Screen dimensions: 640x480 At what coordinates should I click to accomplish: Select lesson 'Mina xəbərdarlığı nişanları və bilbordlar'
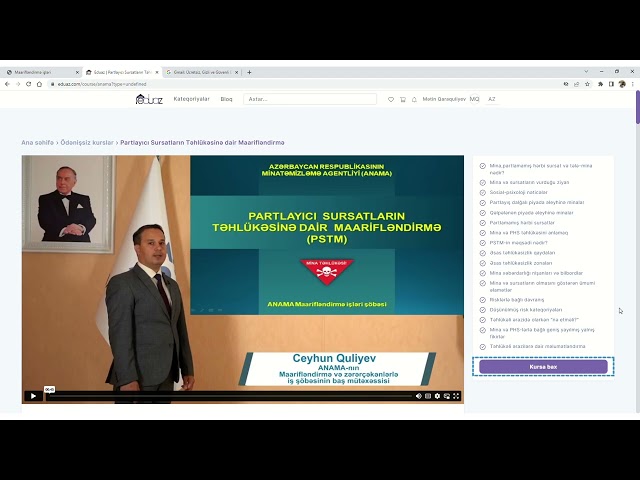(536, 273)
